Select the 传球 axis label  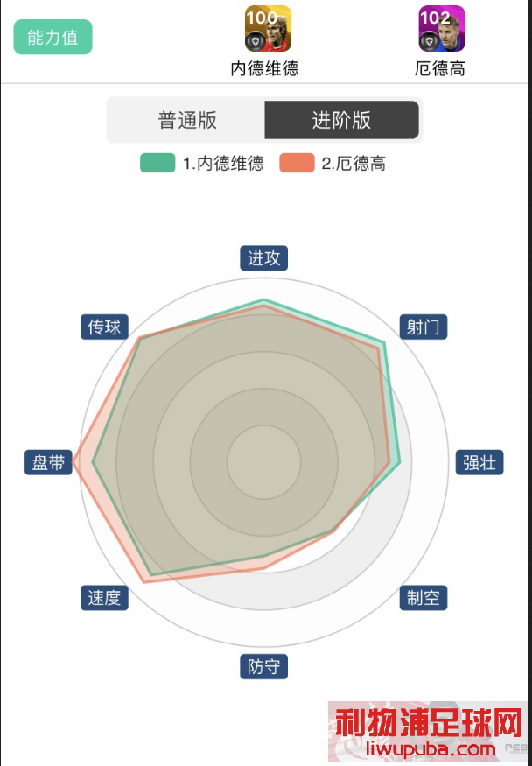pos(104,327)
